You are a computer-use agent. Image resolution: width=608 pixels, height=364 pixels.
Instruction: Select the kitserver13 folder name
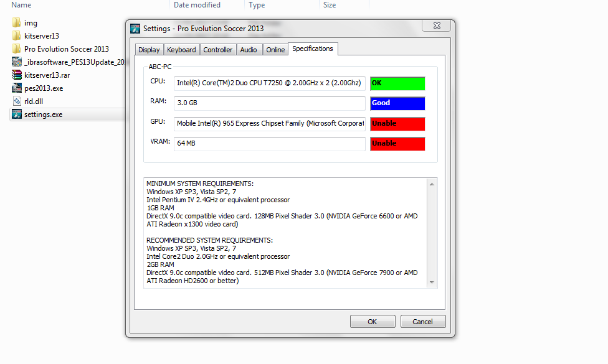pos(42,36)
